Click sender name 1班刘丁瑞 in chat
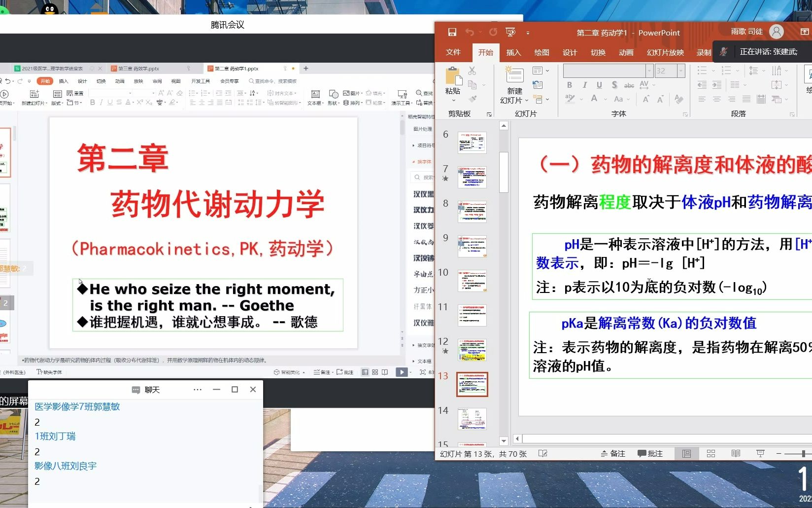The height and width of the screenshot is (508, 812). tap(55, 436)
